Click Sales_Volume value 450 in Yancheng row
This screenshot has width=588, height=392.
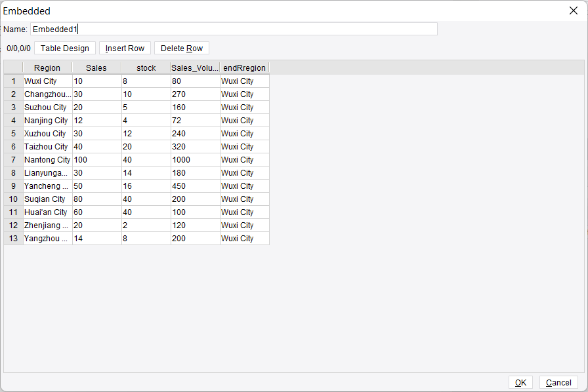[x=195, y=186]
